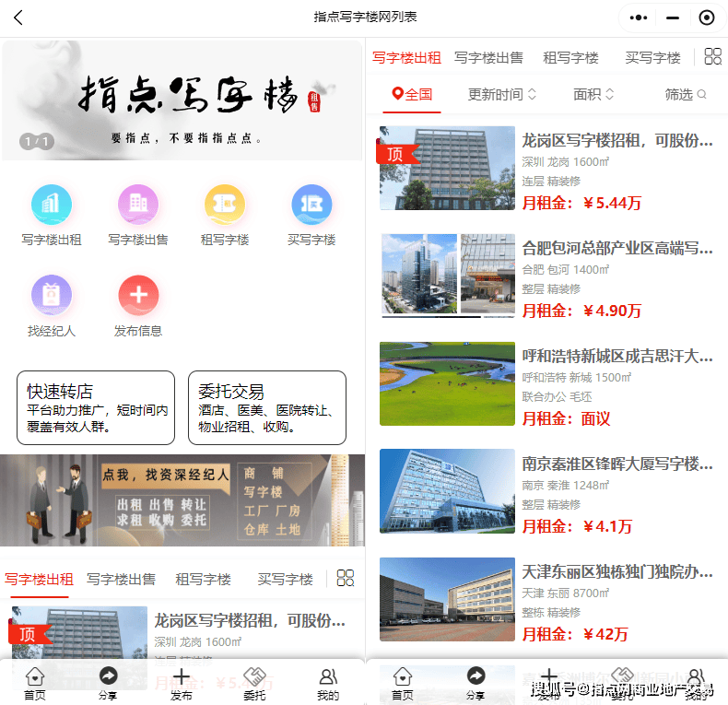Tap the 分享 share icon in left bottom bar
Image resolution: width=728 pixels, height=705 pixels.
(108, 683)
